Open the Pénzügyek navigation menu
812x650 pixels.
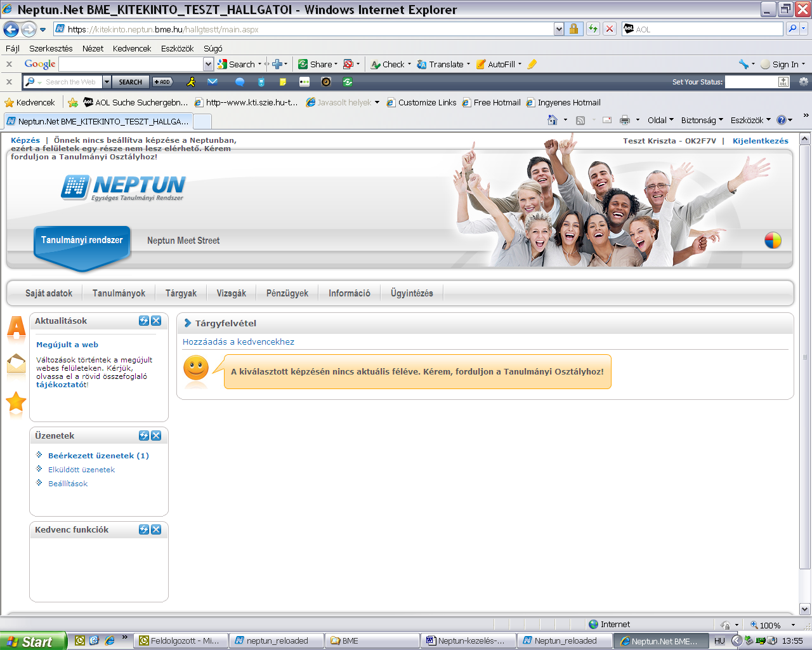287,293
